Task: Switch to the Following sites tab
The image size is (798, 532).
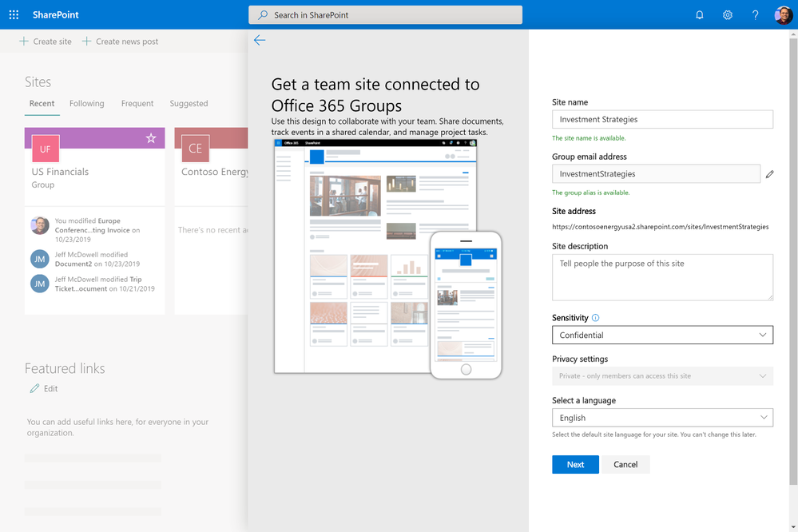Action: point(86,103)
